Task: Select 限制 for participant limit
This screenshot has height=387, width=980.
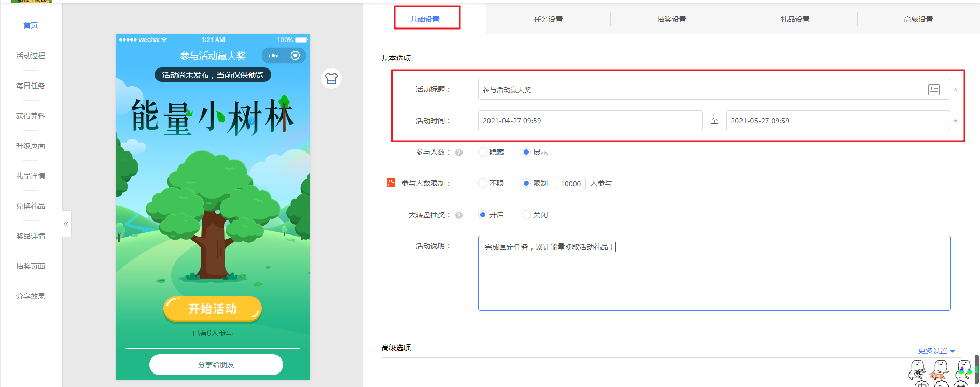Action: tap(526, 183)
